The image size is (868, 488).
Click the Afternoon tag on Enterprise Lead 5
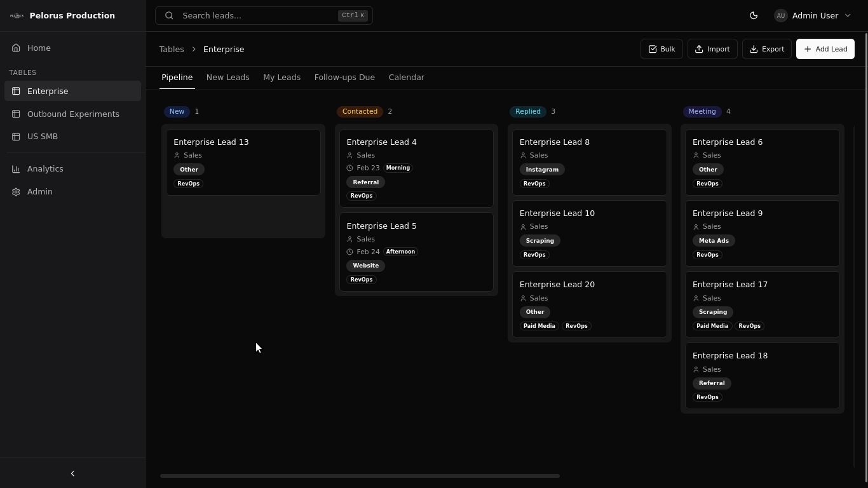click(400, 252)
